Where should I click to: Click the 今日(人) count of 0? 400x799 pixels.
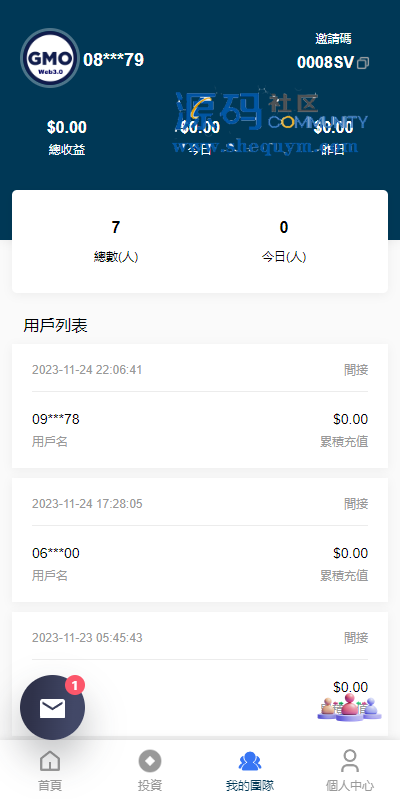(284, 227)
